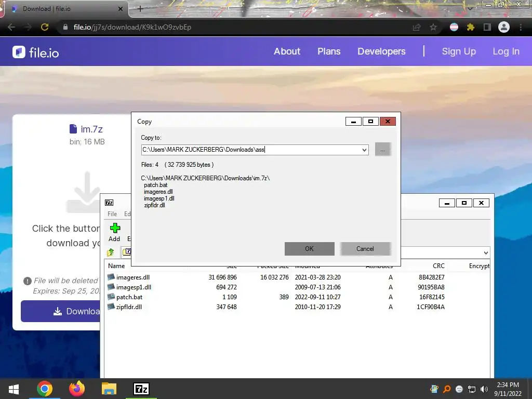Open File Explorer from the taskbar
The width and height of the screenshot is (532, 399).
point(109,389)
